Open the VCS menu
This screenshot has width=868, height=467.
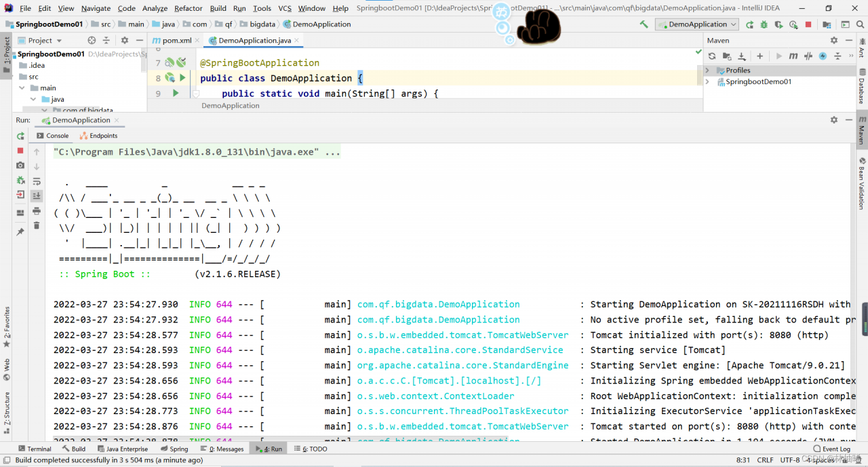coord(285,8)
